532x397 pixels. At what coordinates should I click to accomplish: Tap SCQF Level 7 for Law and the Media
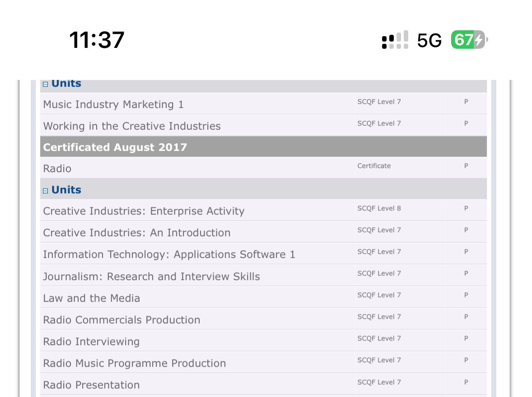pyautogui.click(x=379, y=295)
